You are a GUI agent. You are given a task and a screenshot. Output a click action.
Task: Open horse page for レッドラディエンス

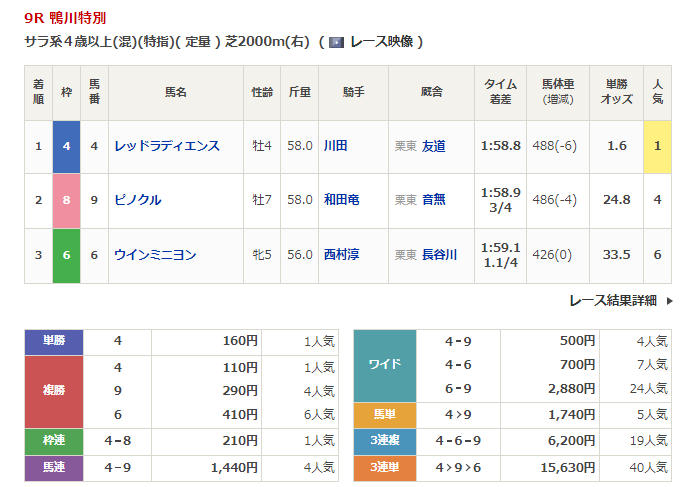(x=166, y=146)
